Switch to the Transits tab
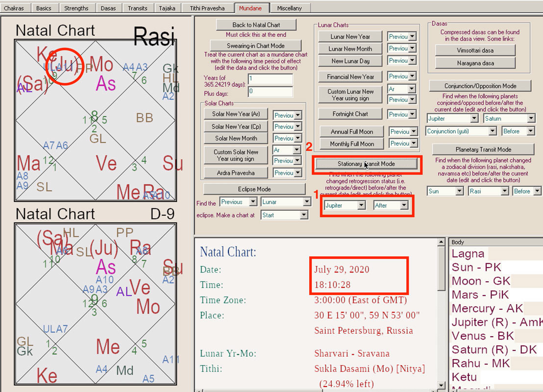 [x=137, y=8]
